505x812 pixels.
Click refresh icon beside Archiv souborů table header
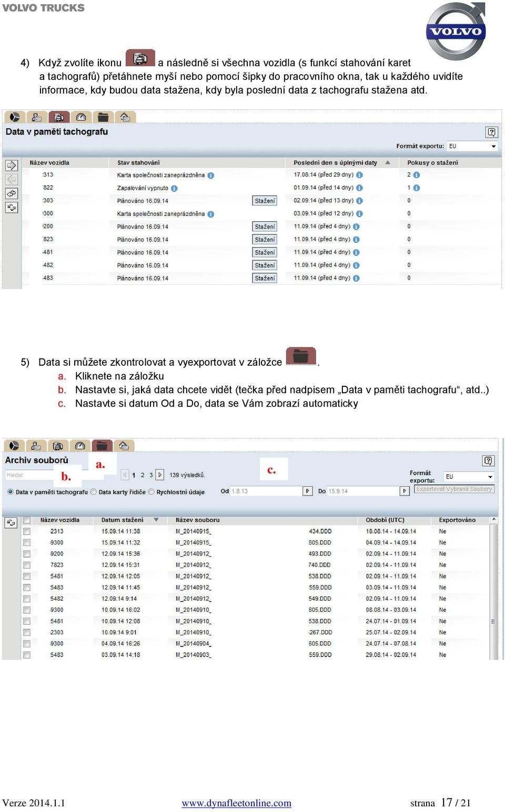pos(11,522)
